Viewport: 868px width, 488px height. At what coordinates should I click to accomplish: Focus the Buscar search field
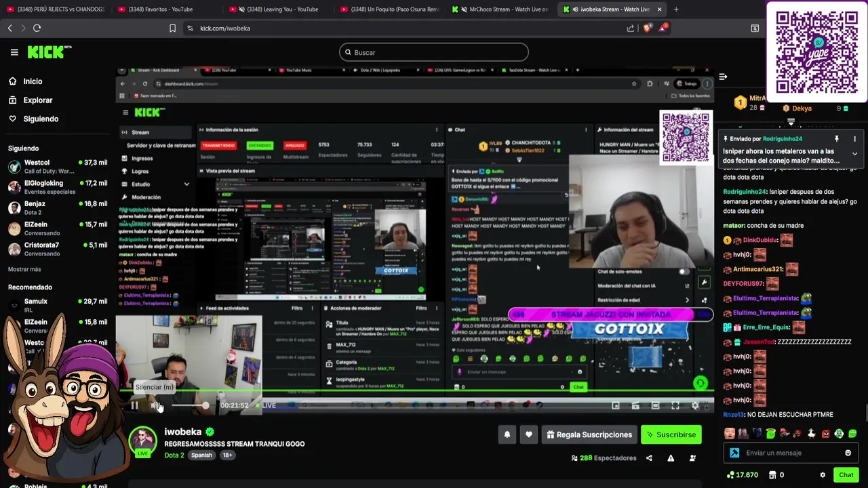tap(434, 52)
